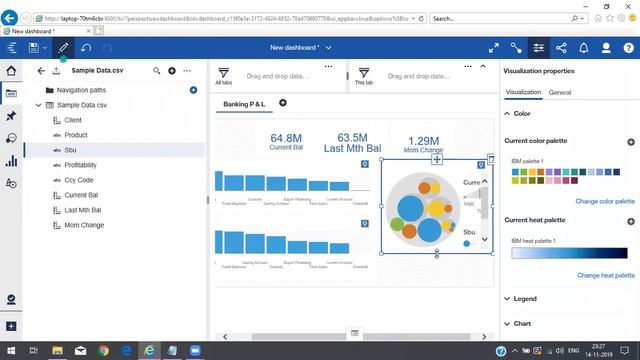The width and height of the screenshot is (640, 360).
Task: Open the Pins panel in sidebar
Action: 11,116
